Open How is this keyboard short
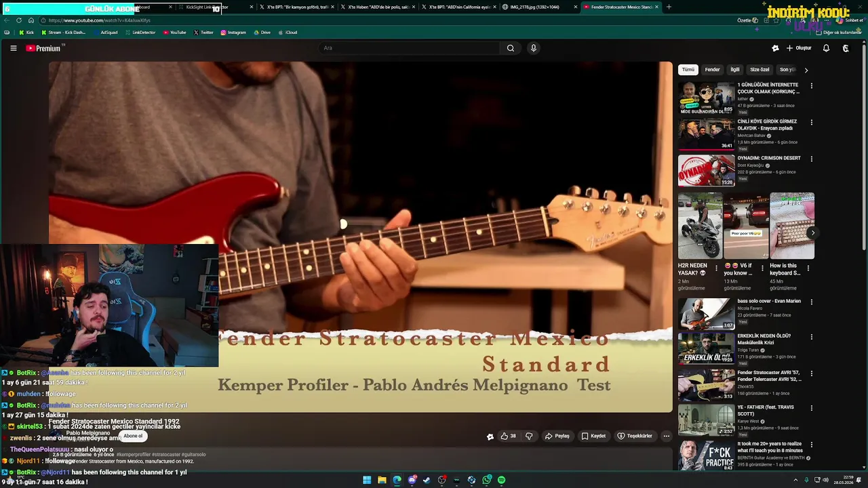 [792, 226]
